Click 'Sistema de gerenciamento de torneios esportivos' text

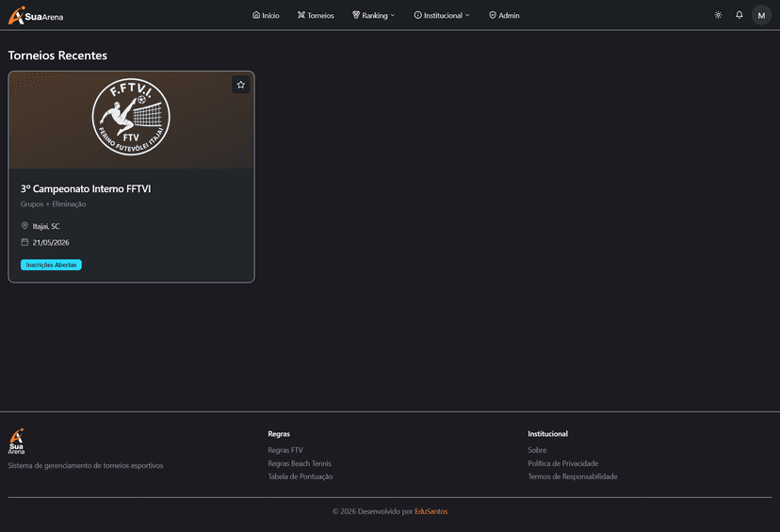(86, 465)
